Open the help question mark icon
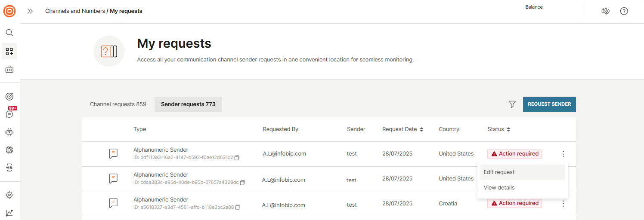644x220 pixels. click(x=624, y=11)
